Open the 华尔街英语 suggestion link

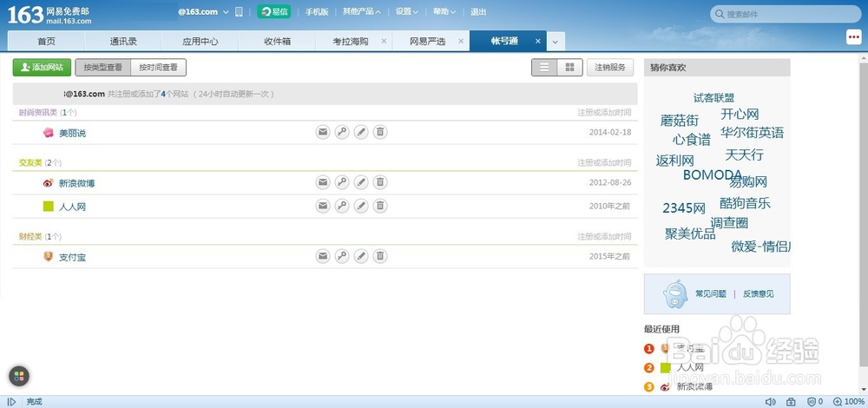(x=753, y=133)
